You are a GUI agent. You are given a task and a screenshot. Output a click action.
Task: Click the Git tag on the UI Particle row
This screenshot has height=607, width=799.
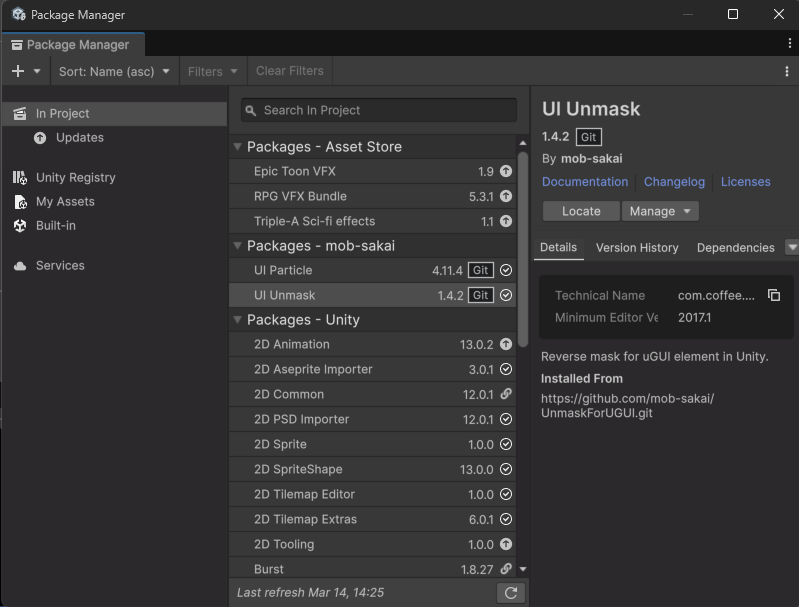pyautogui.click(x=481, y=270)
